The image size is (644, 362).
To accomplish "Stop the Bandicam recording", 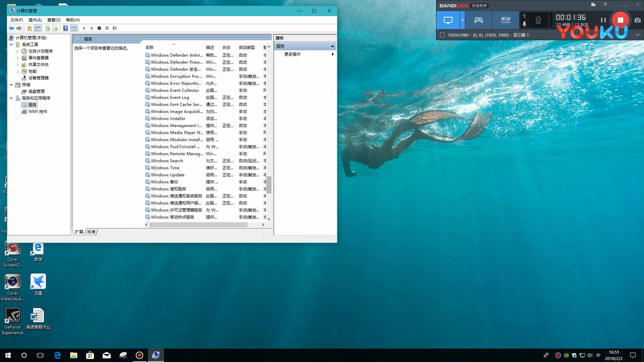I will [x=620, y=20].
